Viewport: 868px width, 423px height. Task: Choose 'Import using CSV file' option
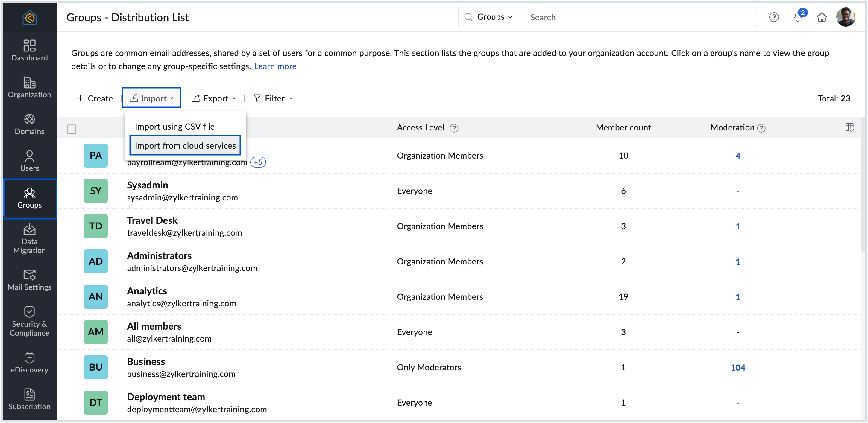(174, 126)
